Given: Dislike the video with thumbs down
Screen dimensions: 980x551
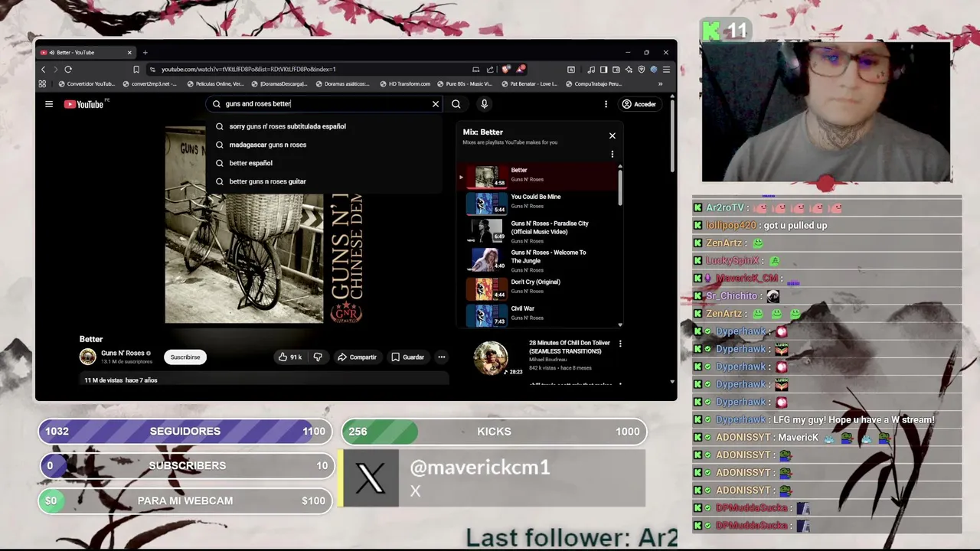Looking at the screenshot, I should (318, 357).
